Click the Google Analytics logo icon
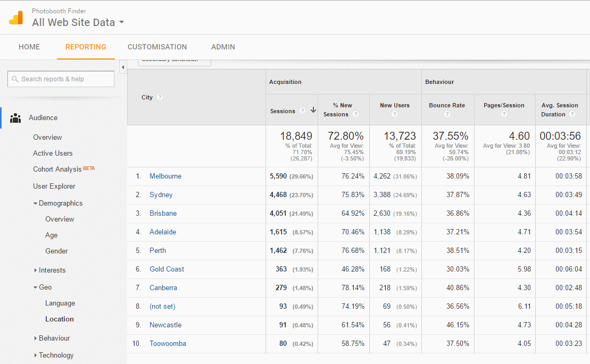 click(16, 18)
